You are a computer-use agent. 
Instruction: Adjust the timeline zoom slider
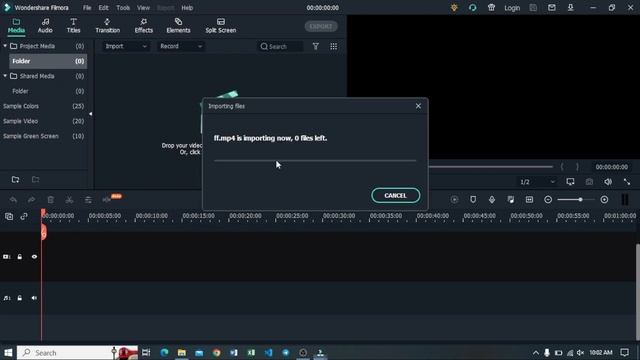[576, 200]
